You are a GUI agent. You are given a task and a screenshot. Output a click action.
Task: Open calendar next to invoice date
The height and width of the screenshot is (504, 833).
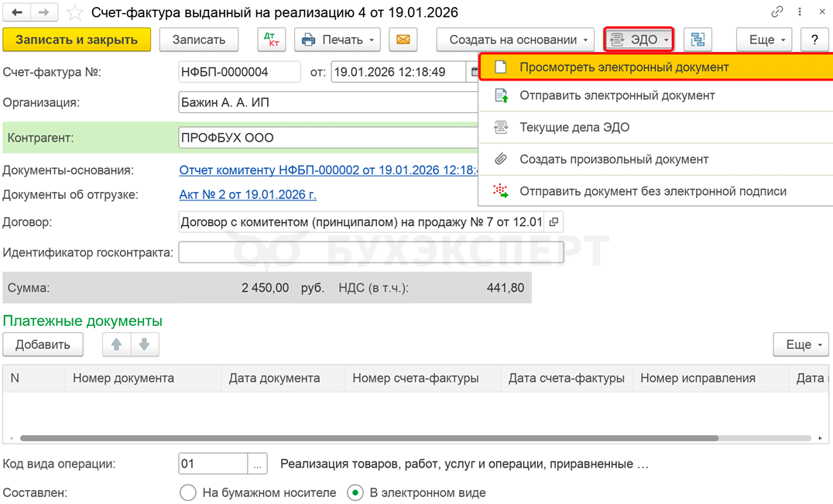tap(473, 72)
